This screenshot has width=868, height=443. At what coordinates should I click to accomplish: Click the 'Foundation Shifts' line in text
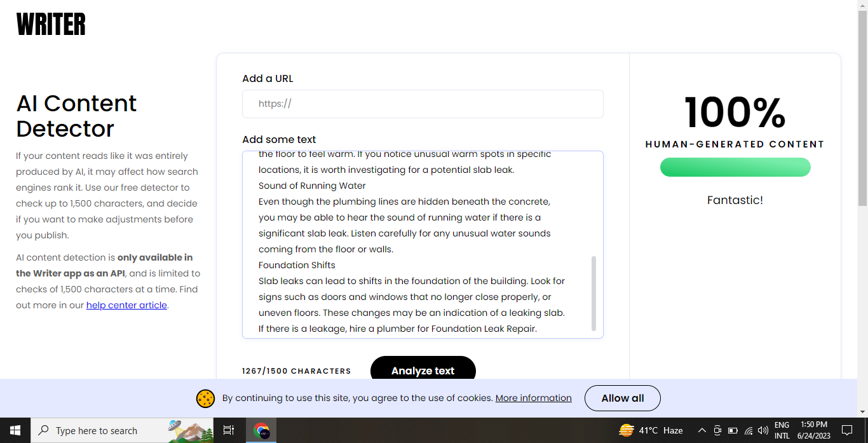pos(297,265)
